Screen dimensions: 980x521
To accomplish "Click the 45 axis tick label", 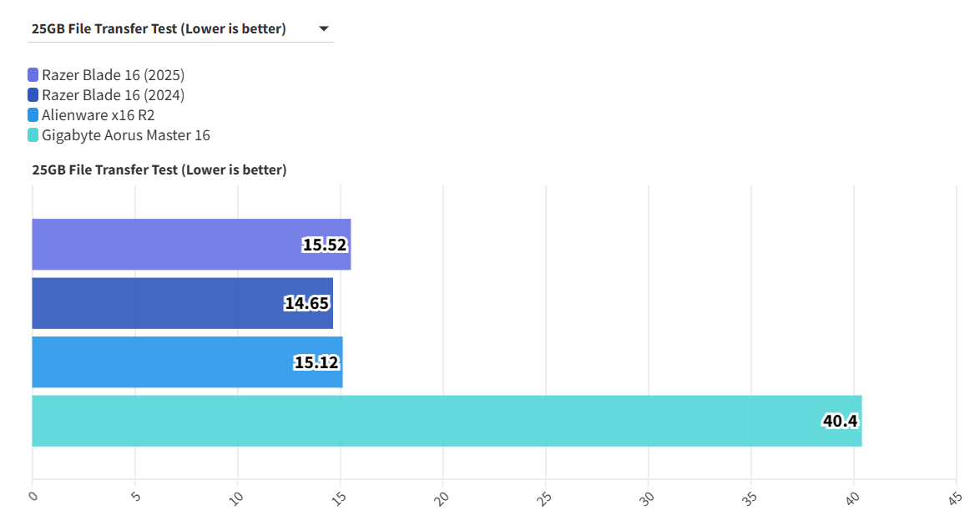I will click(953, 497).
